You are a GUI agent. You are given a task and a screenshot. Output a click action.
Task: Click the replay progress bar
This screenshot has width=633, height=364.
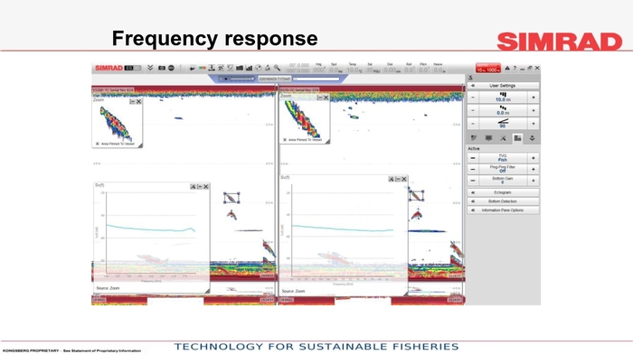[x=316, y=79]
